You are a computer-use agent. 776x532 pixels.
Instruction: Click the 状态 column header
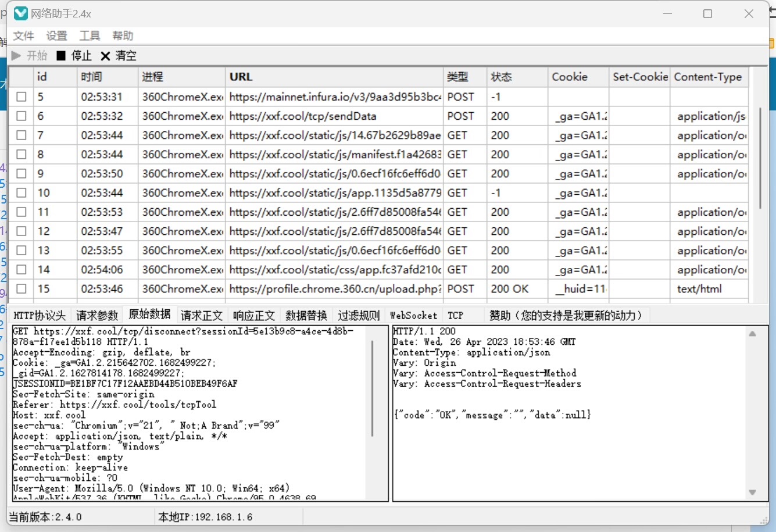[x=517, y=77]
